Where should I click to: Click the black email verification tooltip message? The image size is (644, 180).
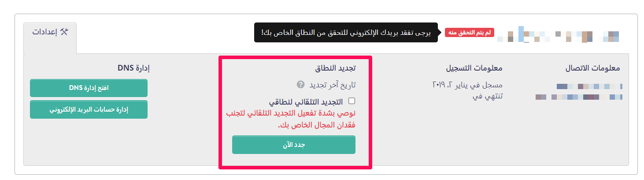tap(346, 33)
